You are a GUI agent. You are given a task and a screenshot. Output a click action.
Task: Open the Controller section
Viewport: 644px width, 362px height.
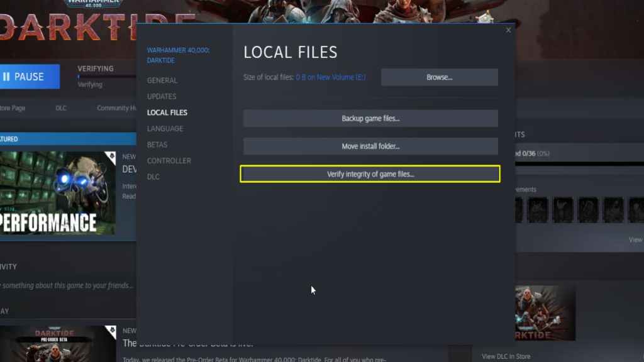click(169, 160)
